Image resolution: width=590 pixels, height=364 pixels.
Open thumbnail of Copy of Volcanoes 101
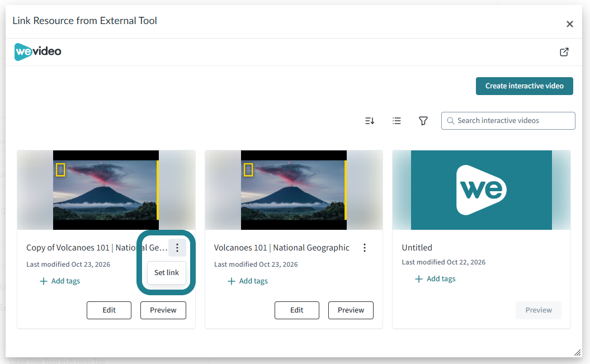pyautogui.click(x=106, y=190)
